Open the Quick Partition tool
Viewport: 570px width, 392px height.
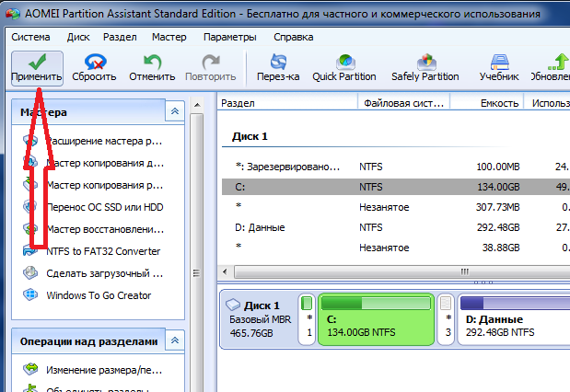pyautogui.click(x=344, y=68)
